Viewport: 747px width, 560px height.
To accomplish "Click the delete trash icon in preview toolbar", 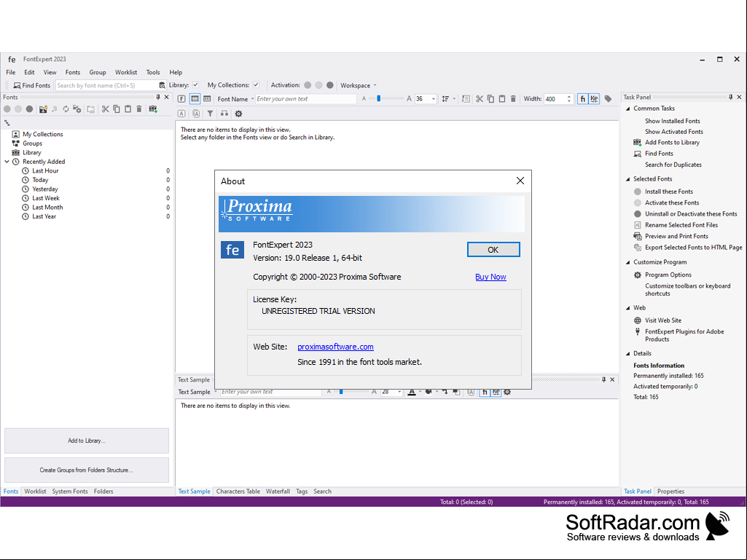I will [x=513, y=98].
